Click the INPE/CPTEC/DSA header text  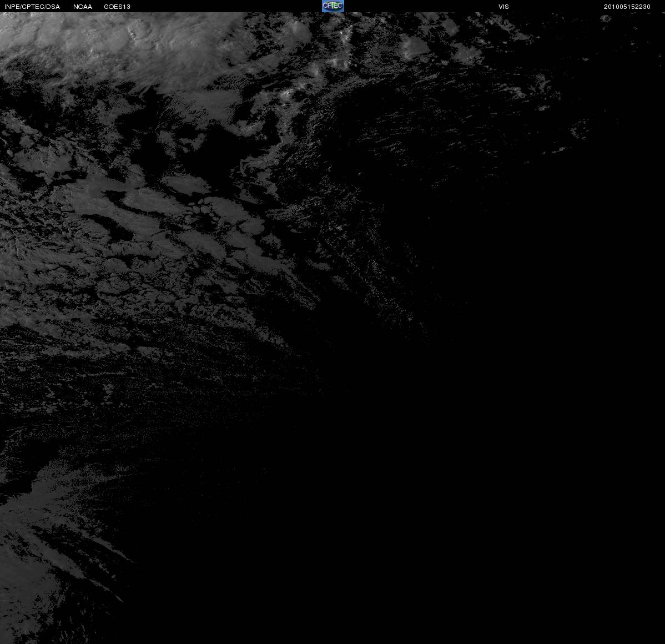(x=32, y=7)
